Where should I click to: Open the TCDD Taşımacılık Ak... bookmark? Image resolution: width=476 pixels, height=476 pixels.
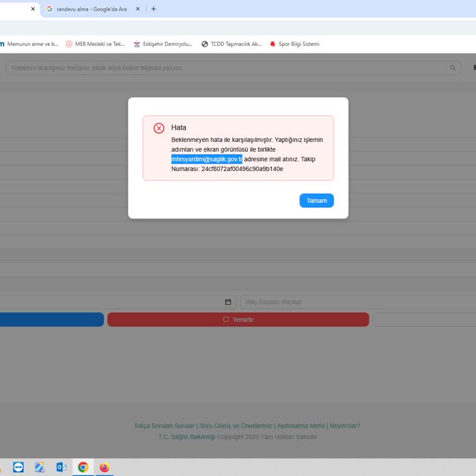pyautogui.click(x=231, y=44)
